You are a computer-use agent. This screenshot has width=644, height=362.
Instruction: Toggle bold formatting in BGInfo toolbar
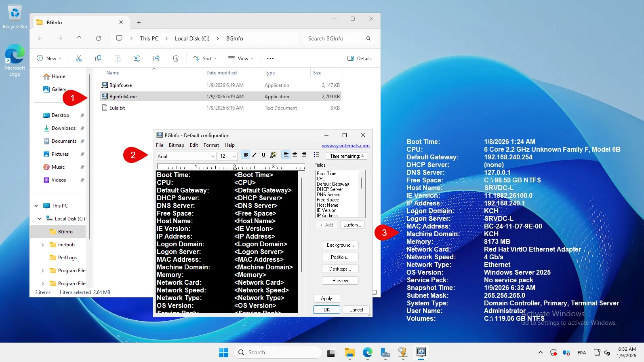[246, 155]
